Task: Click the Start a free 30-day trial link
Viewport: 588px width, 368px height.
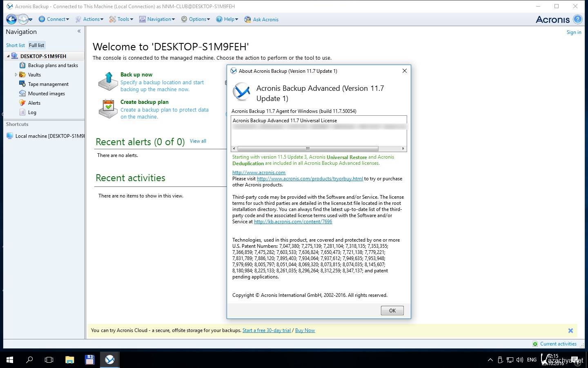Action: [x=266, y=330]
